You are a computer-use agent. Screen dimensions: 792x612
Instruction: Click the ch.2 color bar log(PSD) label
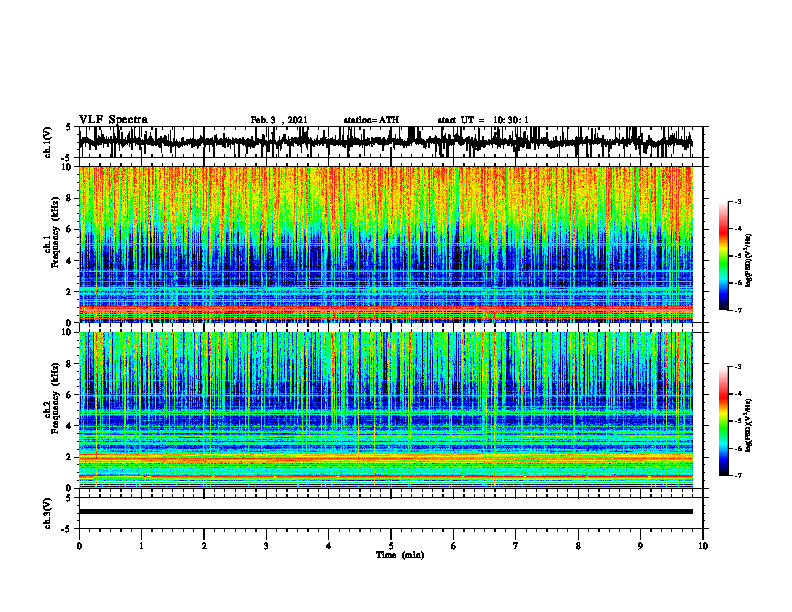[x=749, y=426]
